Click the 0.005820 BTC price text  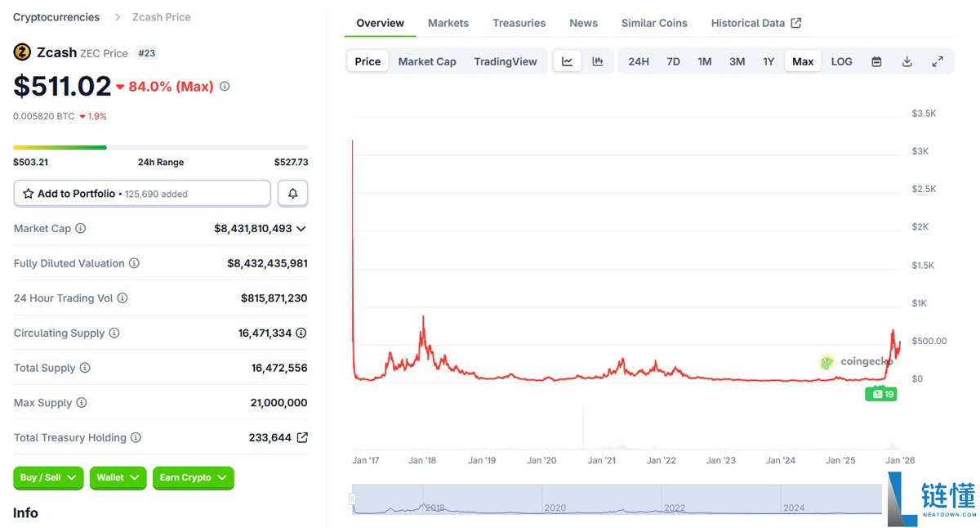coord(43,116)
